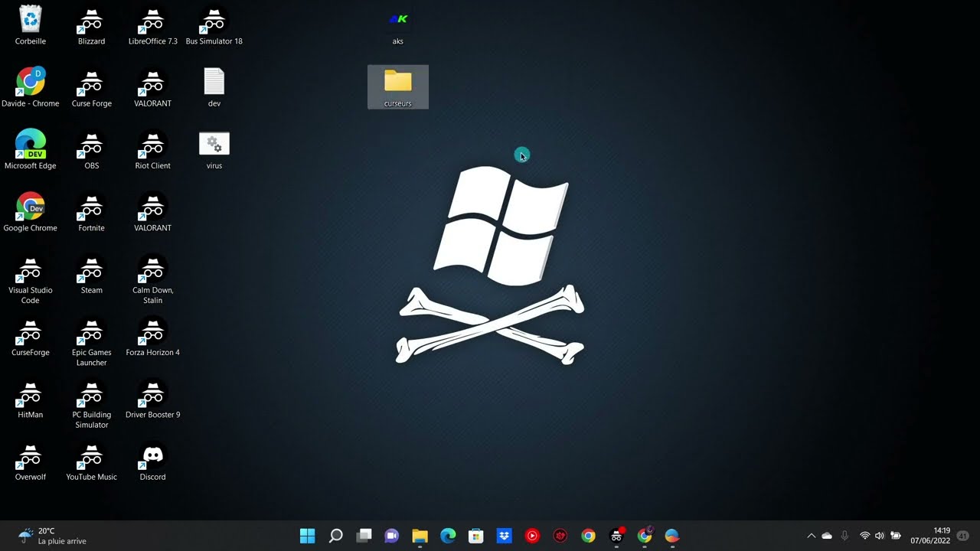Select the Bus Simulator 18 shortcut
Screen dimensions: 980x551
click(x=214, y=25)
